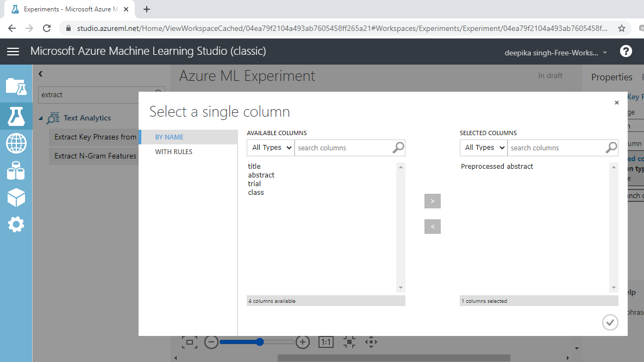
Task: Close the Experiments browser tab
Action: pos(126,9)
